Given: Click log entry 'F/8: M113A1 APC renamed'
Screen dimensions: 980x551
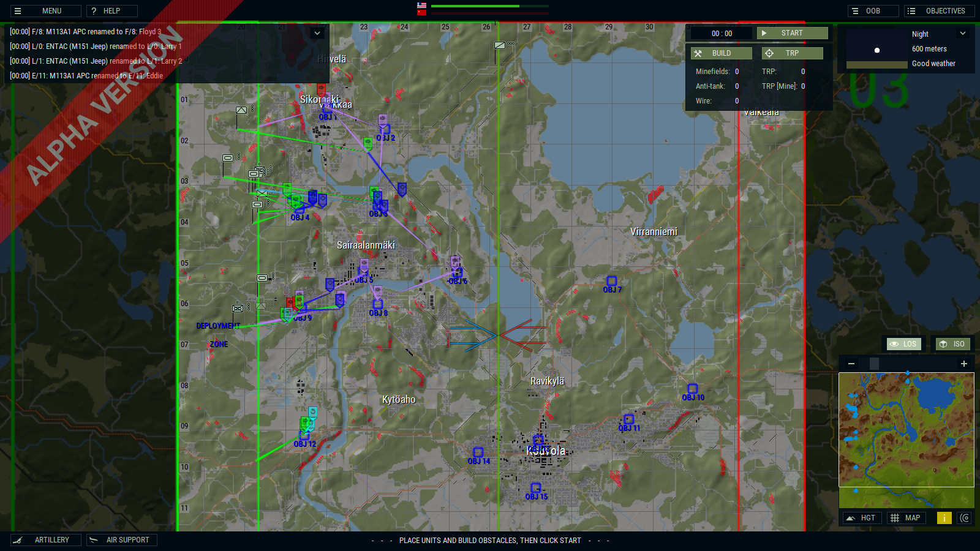Looking at the screenshot, I should point(86,32).
